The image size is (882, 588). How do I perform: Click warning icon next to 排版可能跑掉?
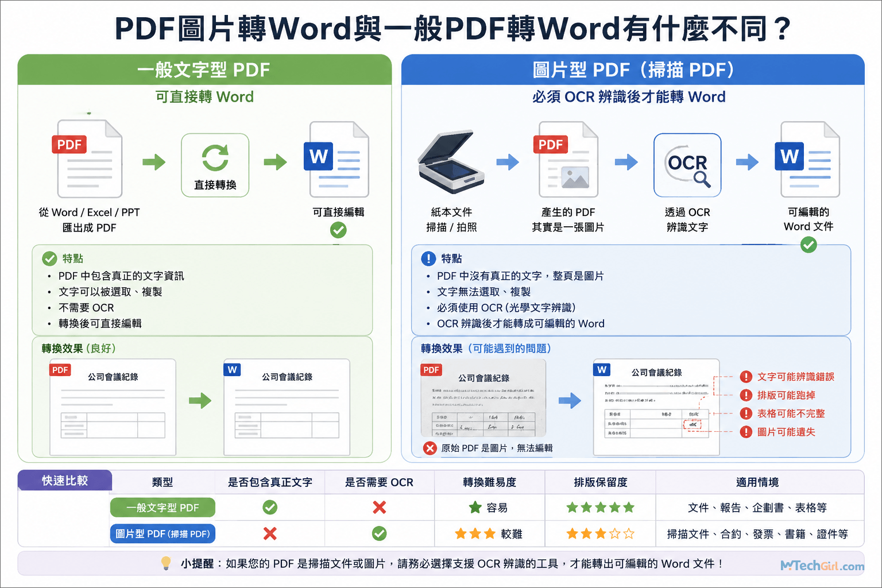[746, 395]
